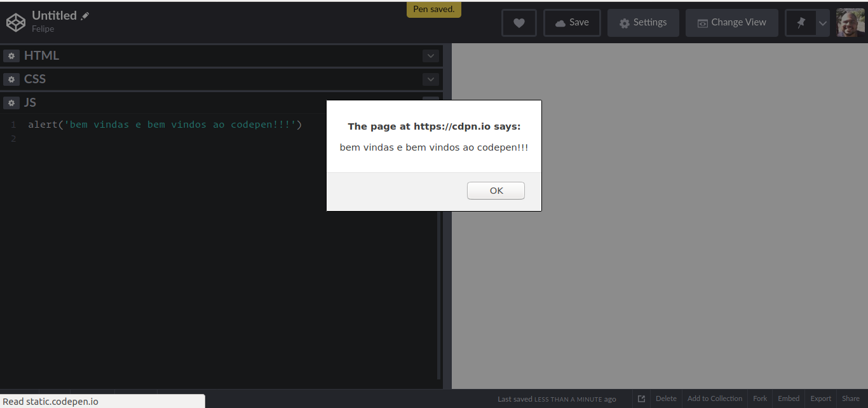868x408 pixels.
Task: Save the pen
Action: pyautogui.click(x=571, y=22)
